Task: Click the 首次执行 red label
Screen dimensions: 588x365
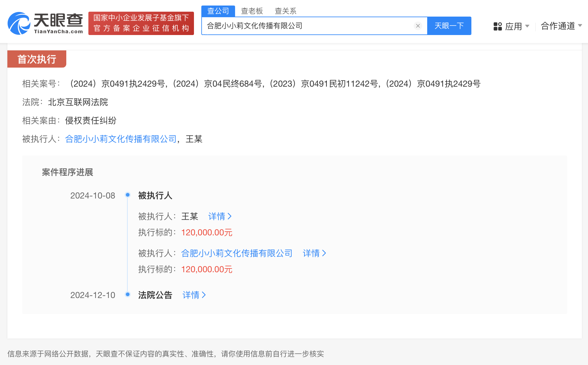Action: (x=37, y=59)
